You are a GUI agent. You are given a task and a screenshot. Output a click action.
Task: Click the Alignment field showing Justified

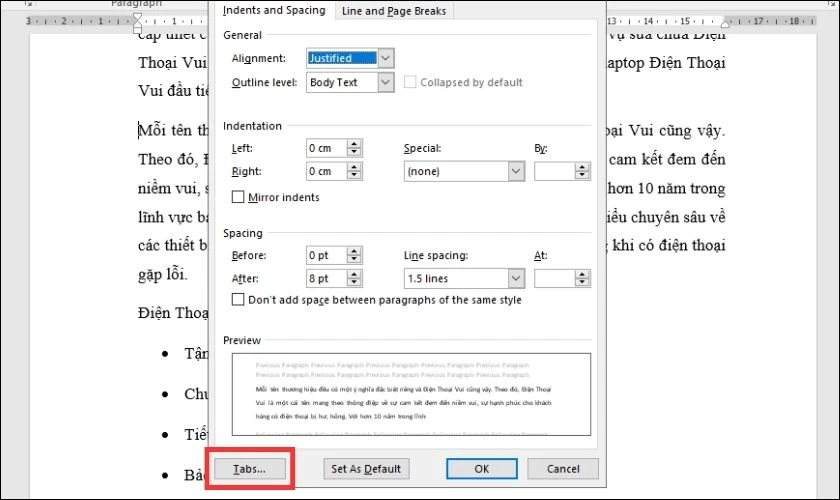[x=342, y=58]
